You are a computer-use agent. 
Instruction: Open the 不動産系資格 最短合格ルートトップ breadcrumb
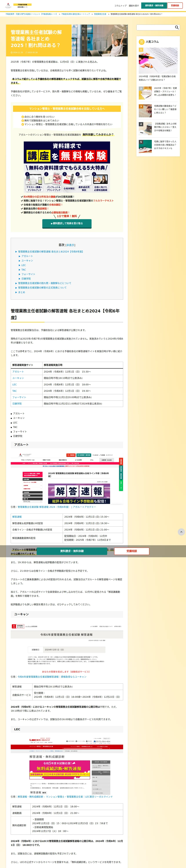click(x=76, y=14)
